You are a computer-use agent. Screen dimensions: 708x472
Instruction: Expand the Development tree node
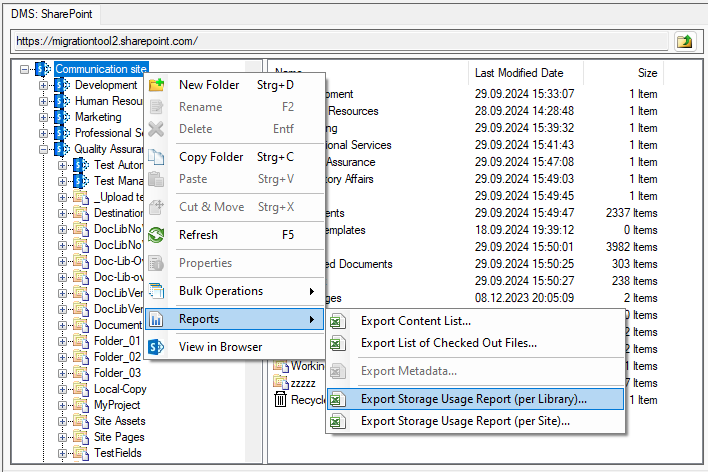43,85
